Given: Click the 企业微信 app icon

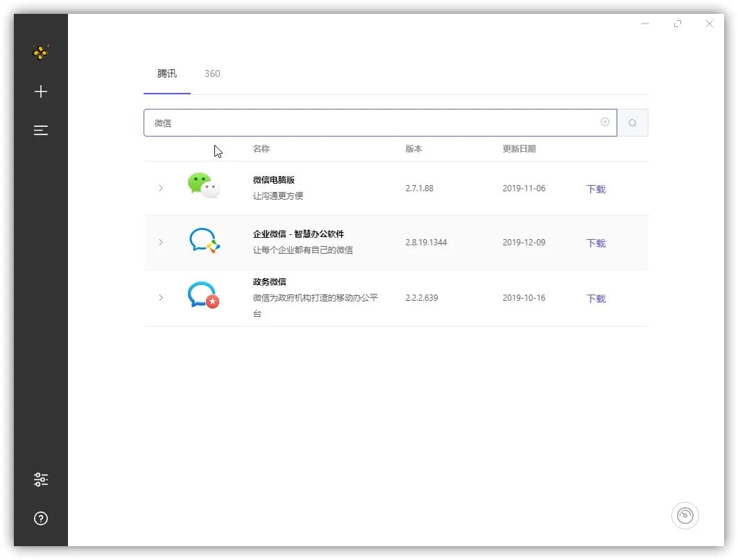Looking at the screenshot, I should 203,241.
